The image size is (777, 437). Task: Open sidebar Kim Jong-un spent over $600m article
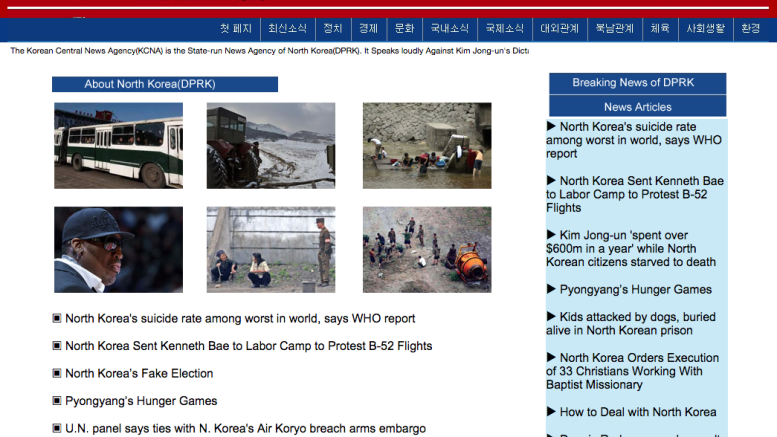point(631,249)
